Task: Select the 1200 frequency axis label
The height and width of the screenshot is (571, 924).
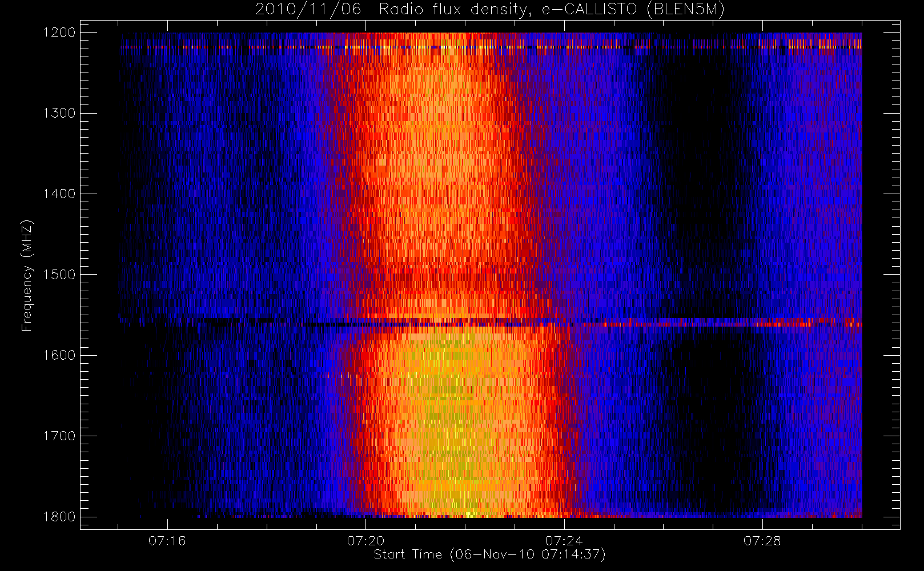Action: tap(59, 33)
